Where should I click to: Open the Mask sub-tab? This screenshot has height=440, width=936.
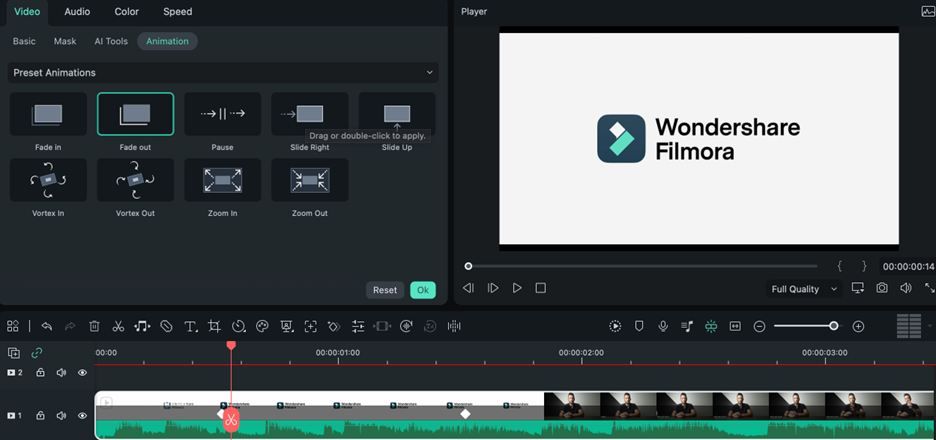point(65,41)
